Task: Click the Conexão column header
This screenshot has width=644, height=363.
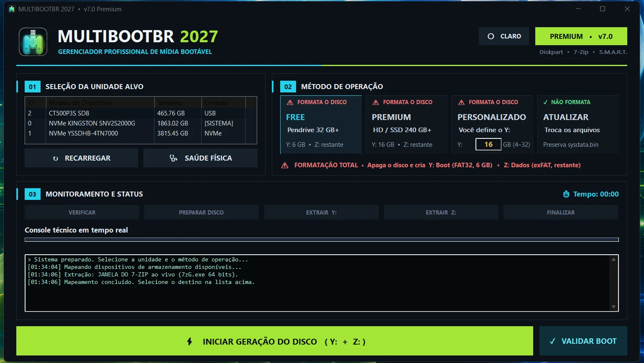Action: pos(224,103)
